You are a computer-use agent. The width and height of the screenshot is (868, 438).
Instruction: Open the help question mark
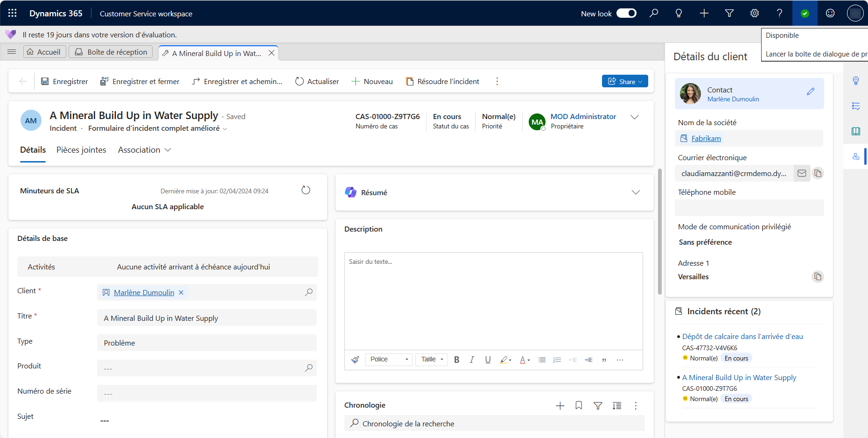780,13
